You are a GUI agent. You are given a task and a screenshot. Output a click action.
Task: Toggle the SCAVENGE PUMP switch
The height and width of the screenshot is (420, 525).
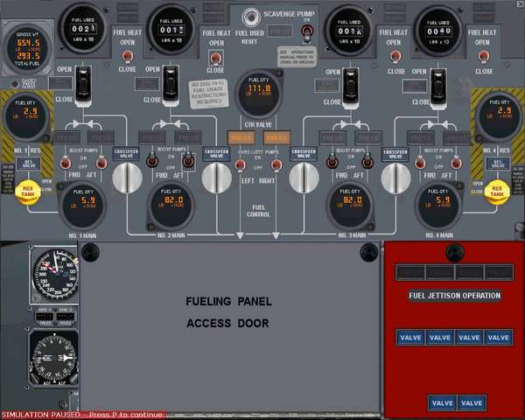pyautogui.click(x=308, y=32)
